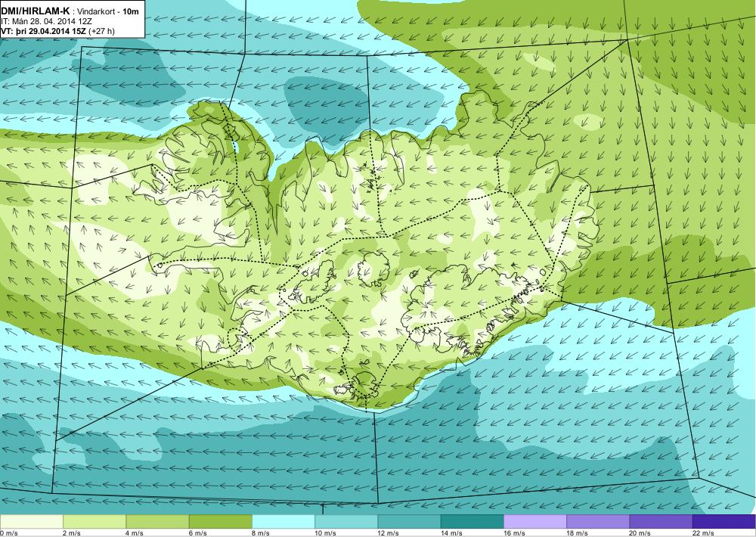
Task: Select the light green 2–4 m/s legend swatch
Action: (x=94, y=522)
